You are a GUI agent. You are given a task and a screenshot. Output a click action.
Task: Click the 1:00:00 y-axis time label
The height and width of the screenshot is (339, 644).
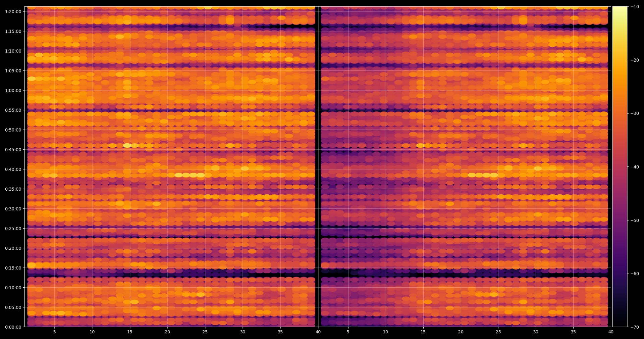(x=13, y=91)
